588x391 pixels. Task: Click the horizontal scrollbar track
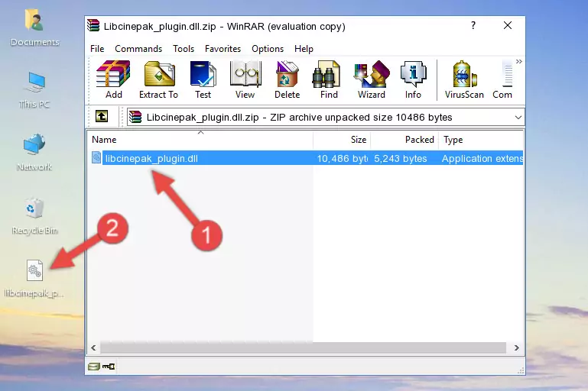[x=303, y=347]
